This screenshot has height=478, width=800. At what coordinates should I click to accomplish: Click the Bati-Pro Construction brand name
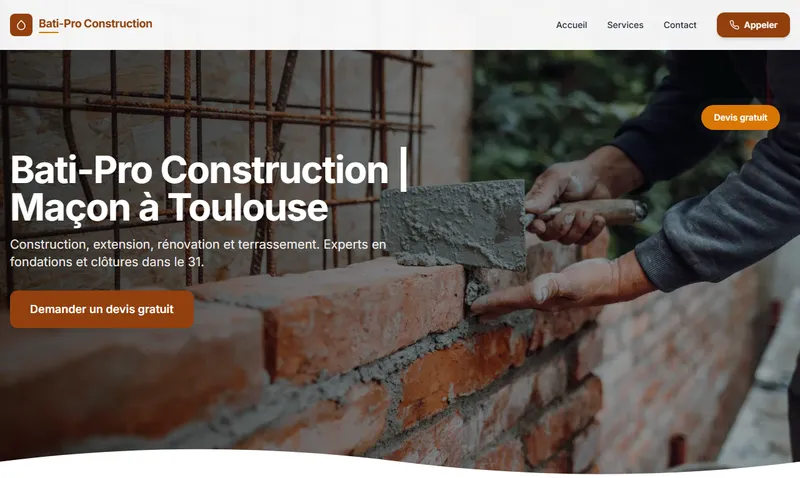click(95, 23)
